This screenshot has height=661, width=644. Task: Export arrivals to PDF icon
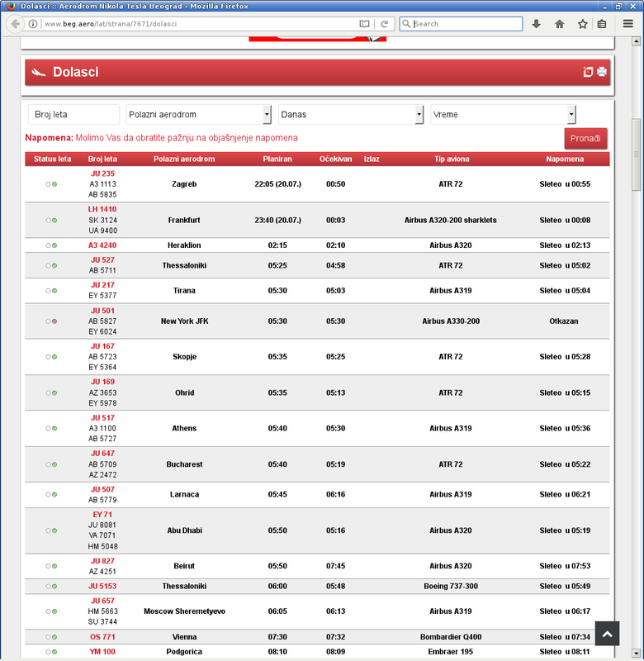point(588,72)
